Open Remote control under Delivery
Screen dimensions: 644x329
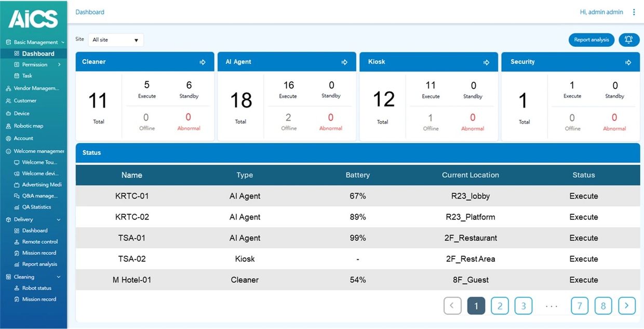[39, 242]
